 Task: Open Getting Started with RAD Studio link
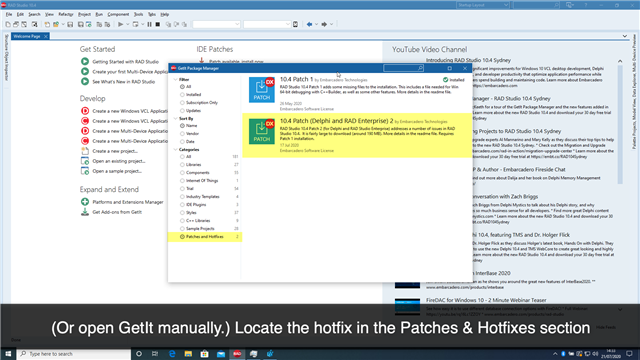point(125,62)
